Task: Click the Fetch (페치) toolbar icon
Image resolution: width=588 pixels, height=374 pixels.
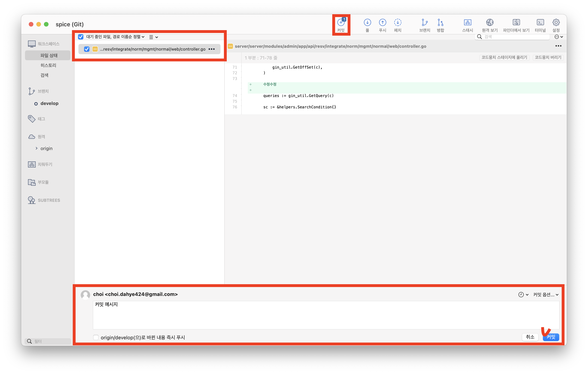Action: 398,23
